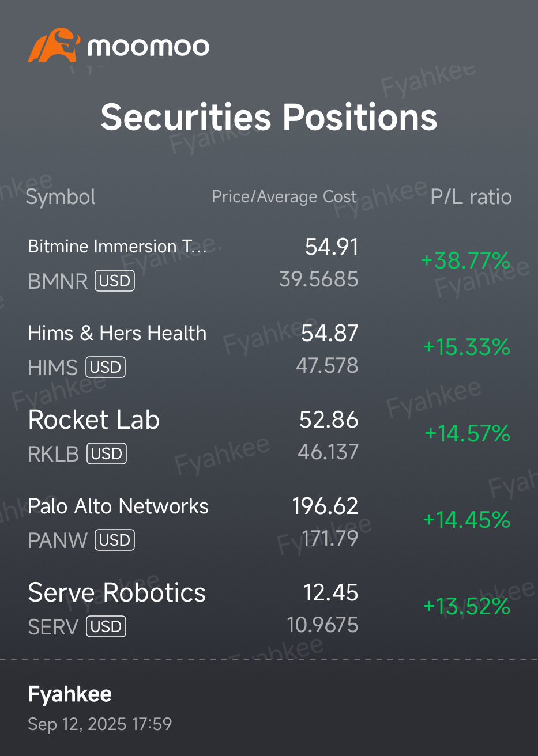Open the Palo Alto Networks position
The image size is (538, 756).
[269, 522]
